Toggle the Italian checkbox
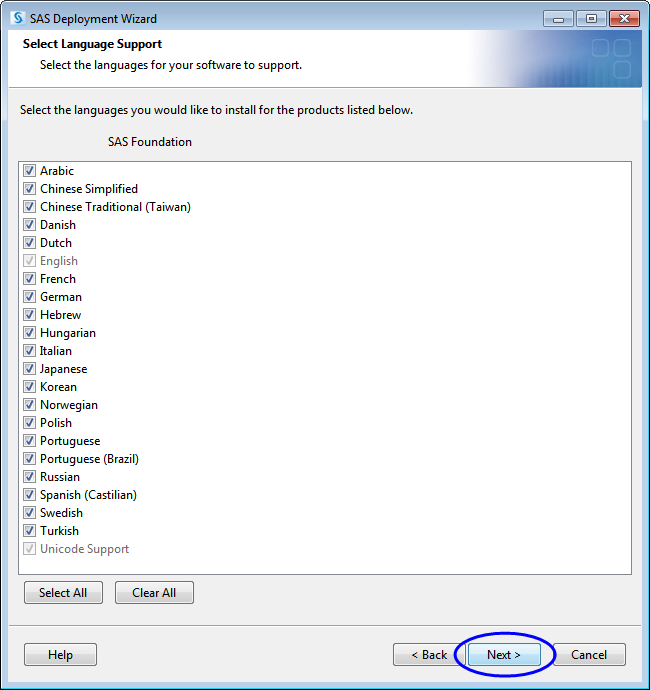 [29, 351]
